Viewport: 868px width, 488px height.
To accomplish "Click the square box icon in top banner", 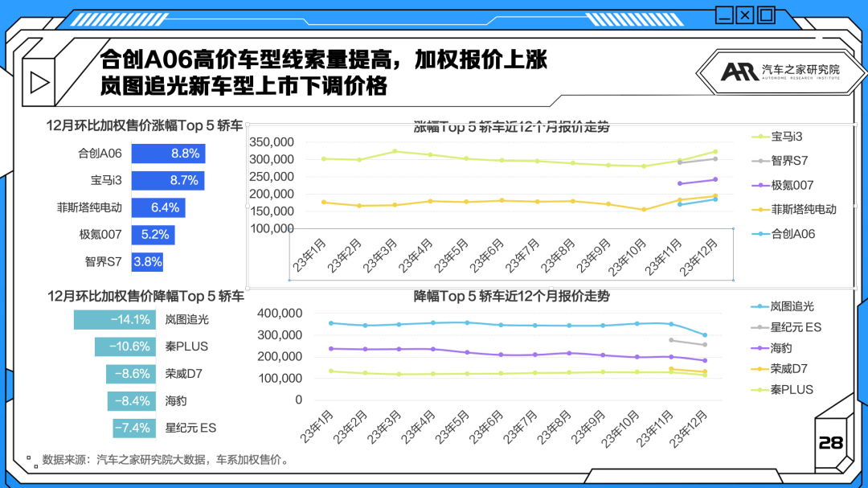I will pos(766,14).
